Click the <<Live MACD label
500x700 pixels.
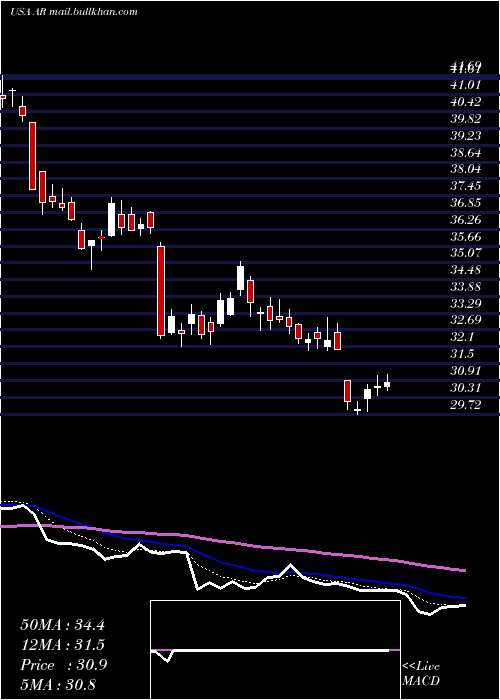pyautogui.click(x=421, y=674)
